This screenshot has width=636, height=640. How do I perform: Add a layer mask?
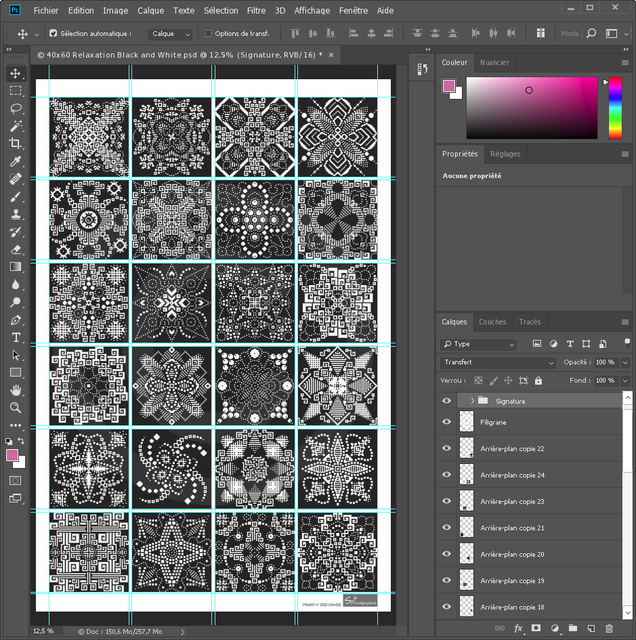pyautogui.click(x=536, y=628)
